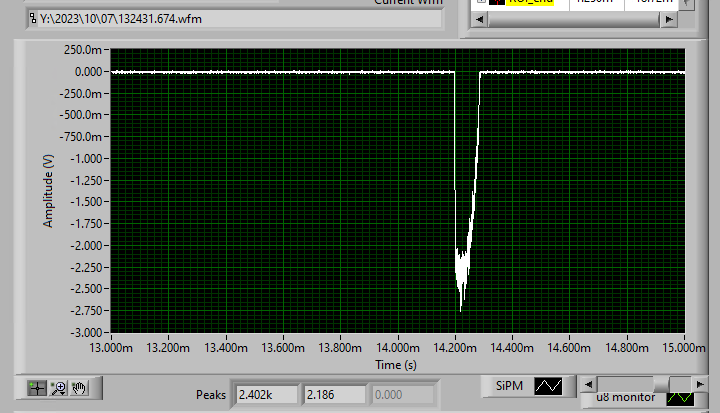720x413 pixels.
Task: Click the 14.800m X-axis tick label
Action: tap(627, 348)
